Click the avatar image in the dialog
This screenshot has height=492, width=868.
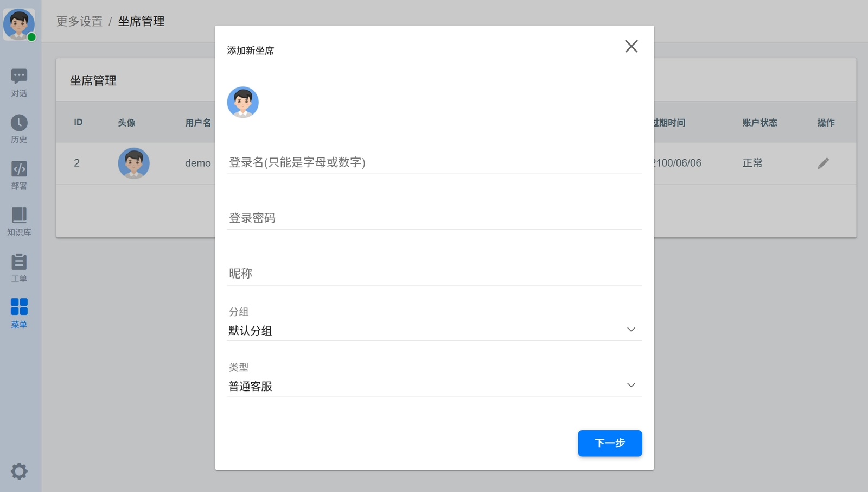[x=242, y=102]
